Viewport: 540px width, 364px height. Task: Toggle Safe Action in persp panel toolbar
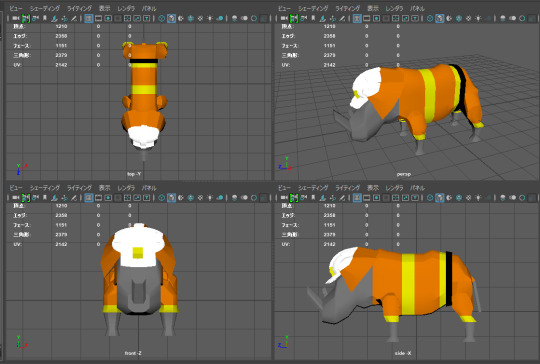(405, 18)
